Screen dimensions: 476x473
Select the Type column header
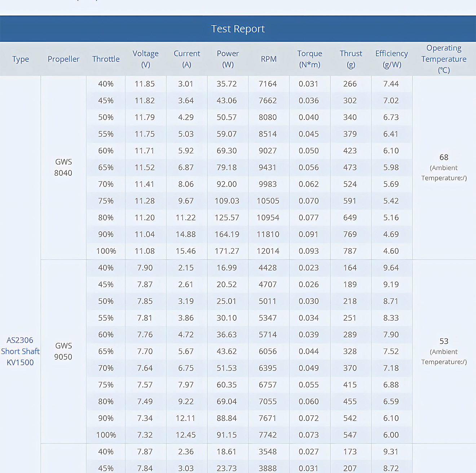[21, 59]
